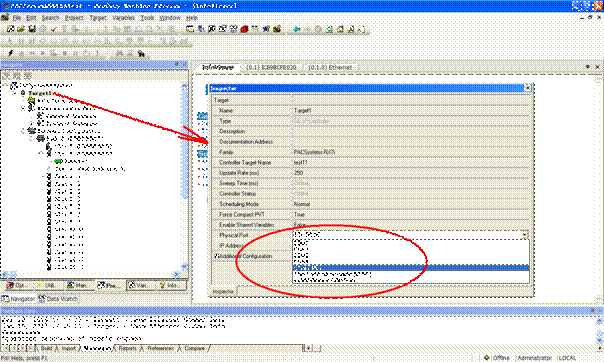The height and width of the screenshot is (362, 604).
Task: Open the Variables menu
Action: click(123, 18)
